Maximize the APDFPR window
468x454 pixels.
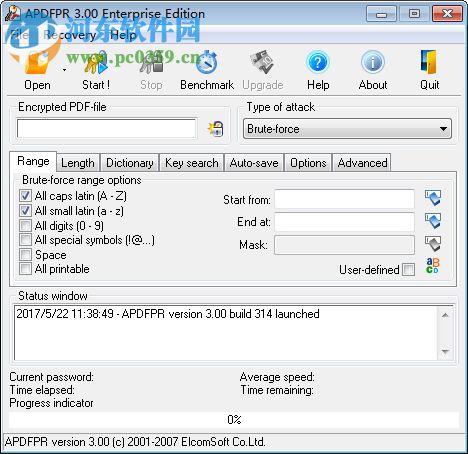point(414,14)
